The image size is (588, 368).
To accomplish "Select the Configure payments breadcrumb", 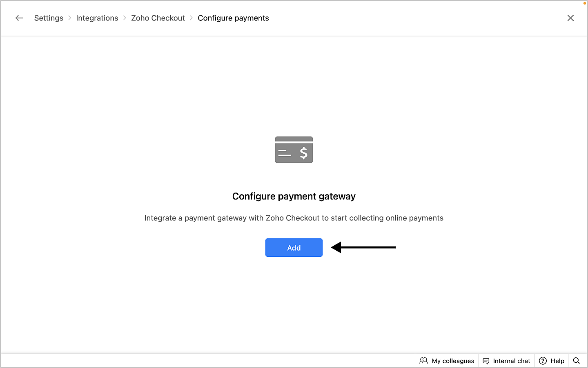I will [x=233, y=18].
